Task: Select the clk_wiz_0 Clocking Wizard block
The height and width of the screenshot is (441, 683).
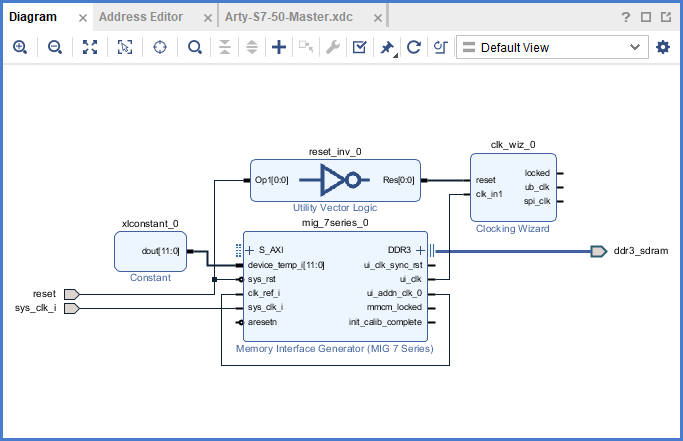Action: [513, 187]
